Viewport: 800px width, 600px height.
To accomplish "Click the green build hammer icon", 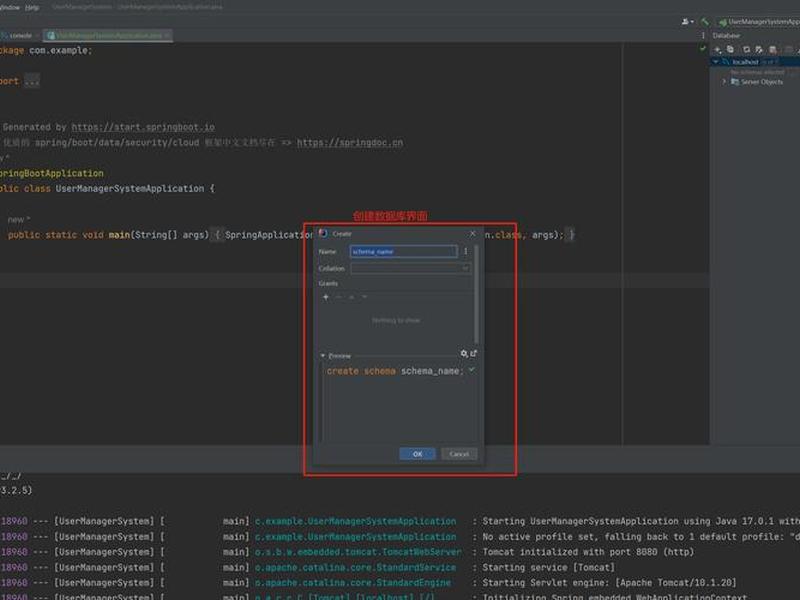I will [705, 21].
